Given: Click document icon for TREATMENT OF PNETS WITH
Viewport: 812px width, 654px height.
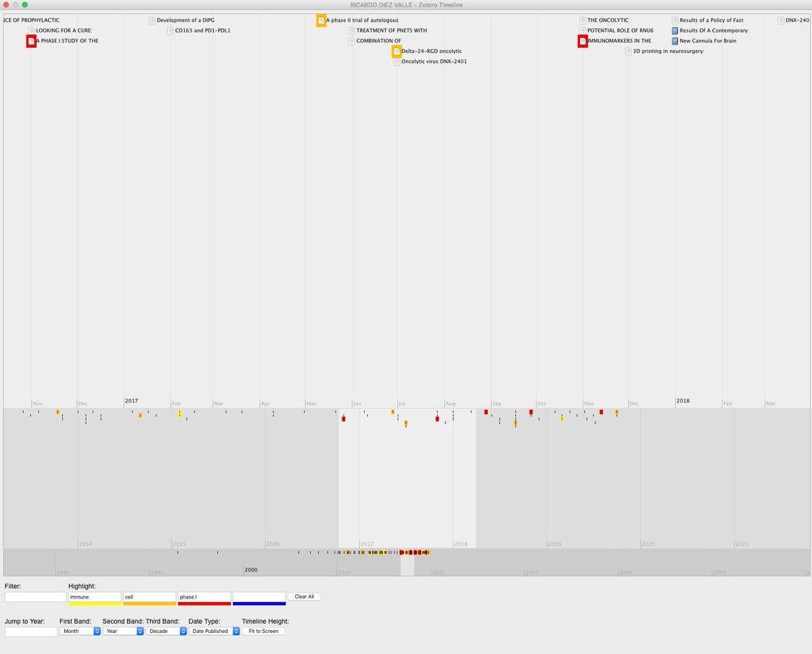Looking at the screenshot, I should pyautogui.click(x=352, y=30).
